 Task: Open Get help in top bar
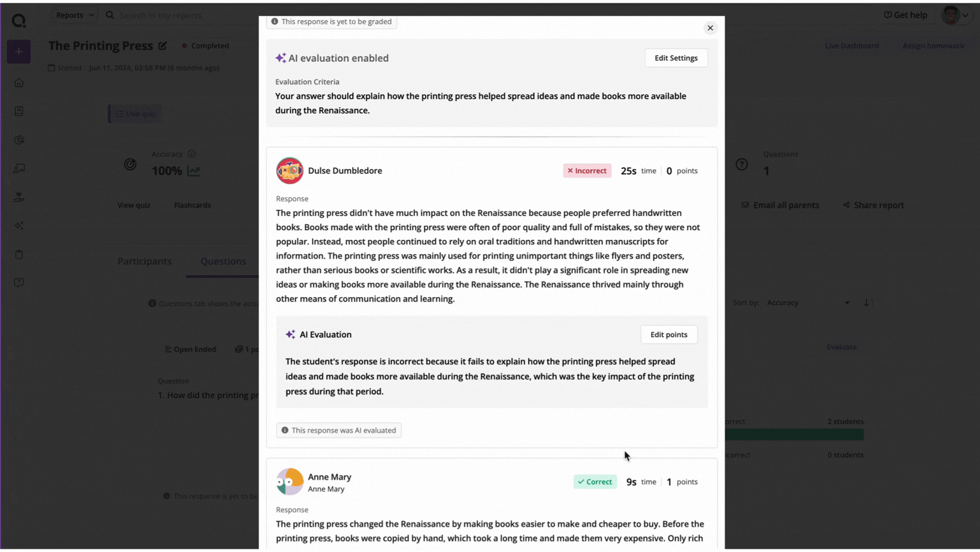pos(906,15)
